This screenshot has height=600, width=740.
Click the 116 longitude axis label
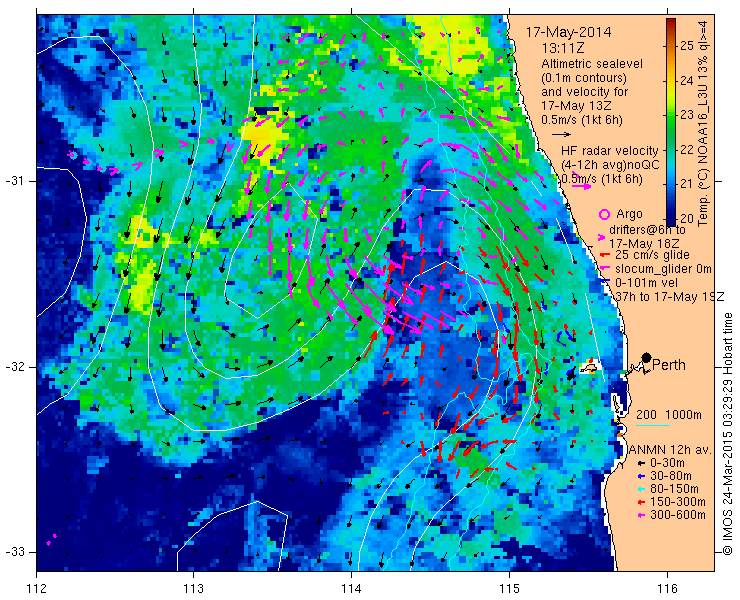pyautogui.click(x=667, y=588)
